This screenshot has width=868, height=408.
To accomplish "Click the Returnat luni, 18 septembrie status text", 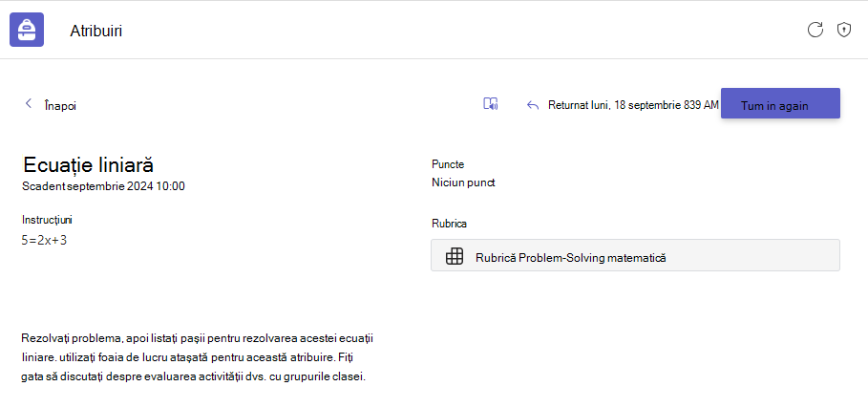I will click(633, 105).
